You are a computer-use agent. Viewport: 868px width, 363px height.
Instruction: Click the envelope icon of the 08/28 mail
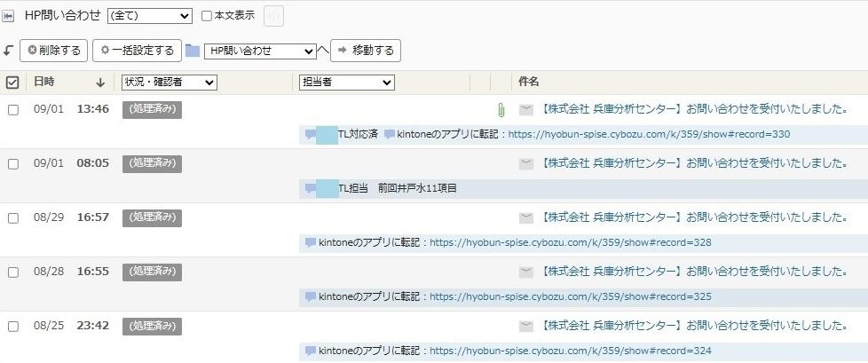point(526,272)
